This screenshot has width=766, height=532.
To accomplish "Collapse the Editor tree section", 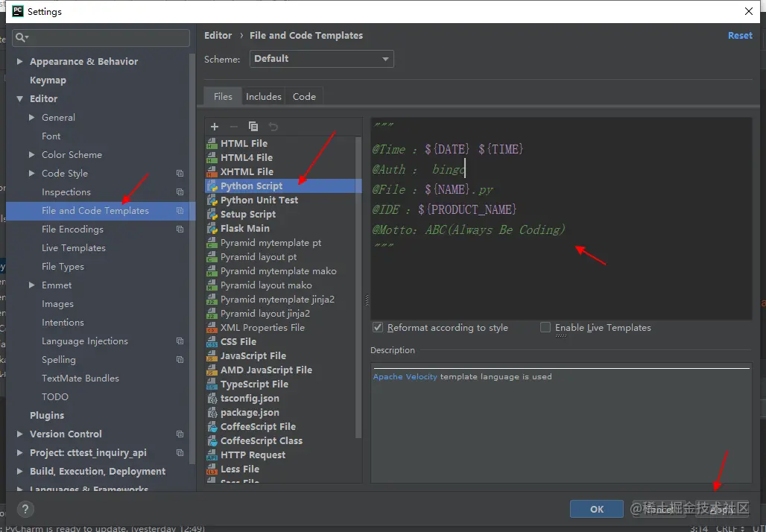I will [19, 98].
